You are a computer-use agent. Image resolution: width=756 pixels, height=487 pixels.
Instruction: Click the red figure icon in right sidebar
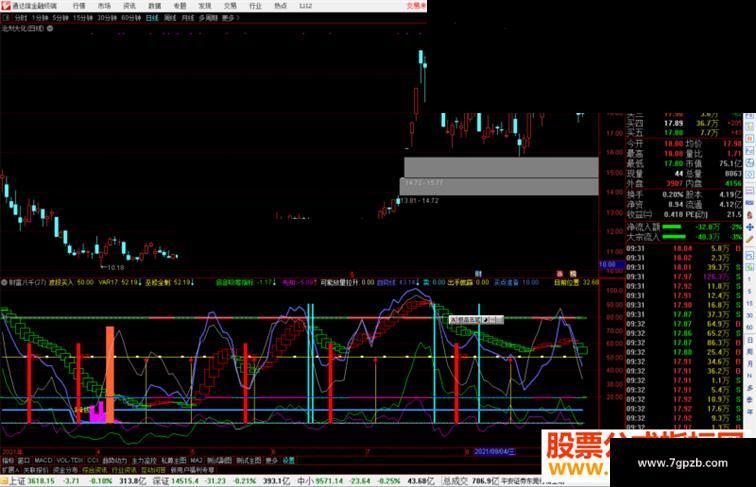[750, 214]
